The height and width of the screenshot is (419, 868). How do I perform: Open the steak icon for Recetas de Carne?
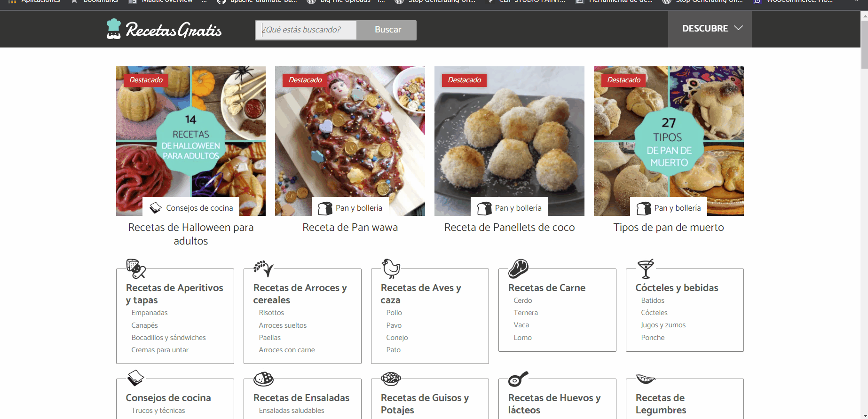pos(518,269)
